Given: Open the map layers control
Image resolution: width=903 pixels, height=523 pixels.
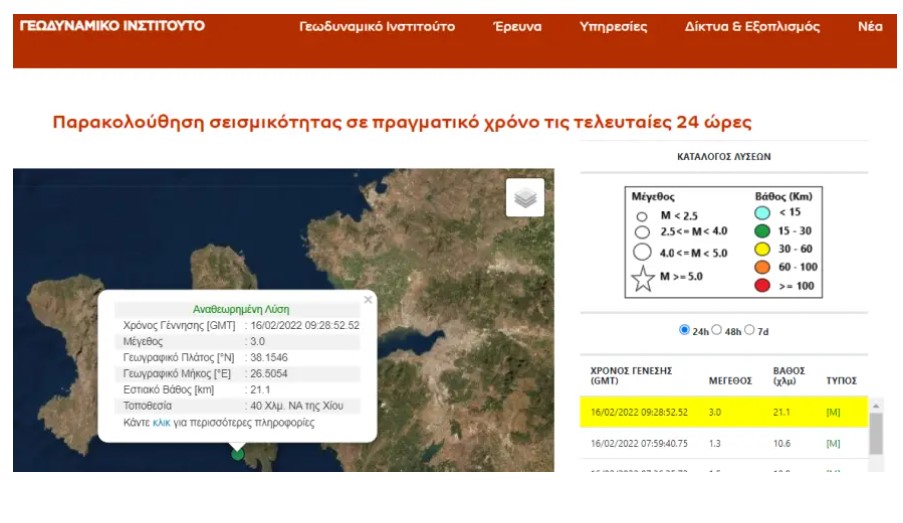Looking at the screenshot, I should tap(525, 198).
